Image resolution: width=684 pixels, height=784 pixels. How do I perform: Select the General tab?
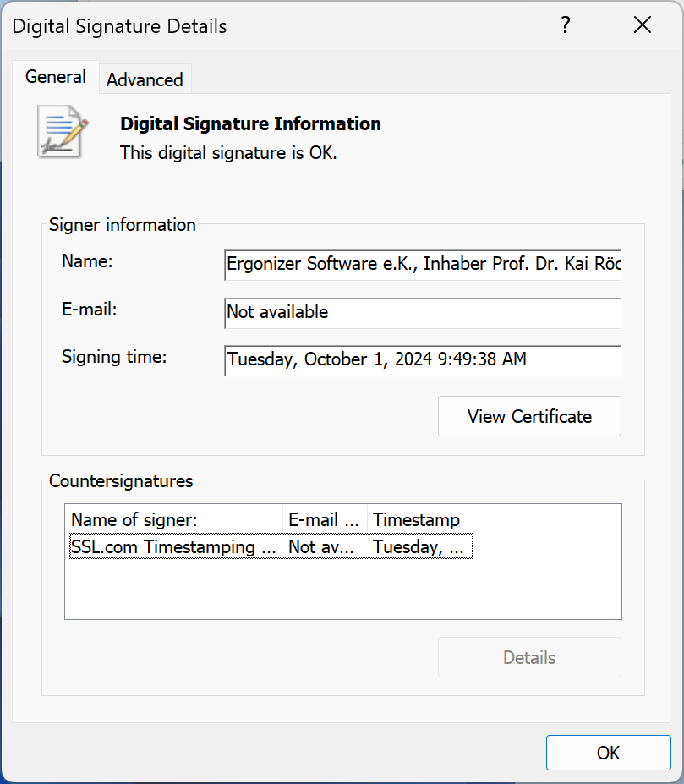56,77
